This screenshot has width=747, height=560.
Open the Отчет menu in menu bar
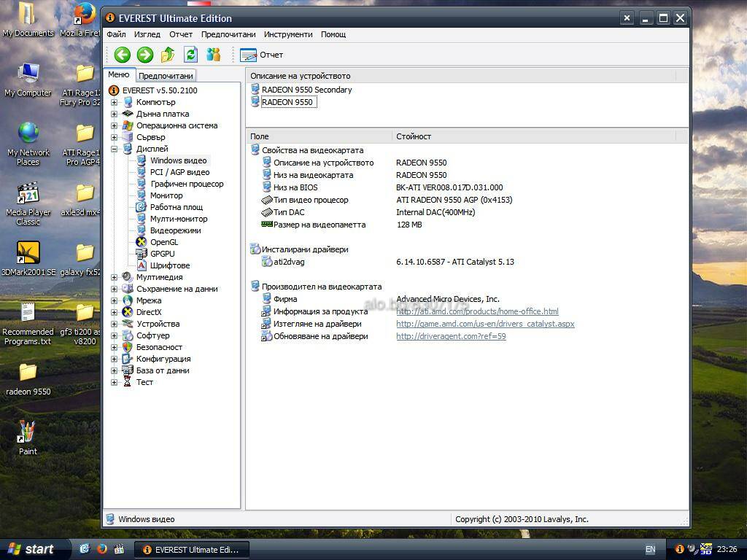[x=181, y=34]
